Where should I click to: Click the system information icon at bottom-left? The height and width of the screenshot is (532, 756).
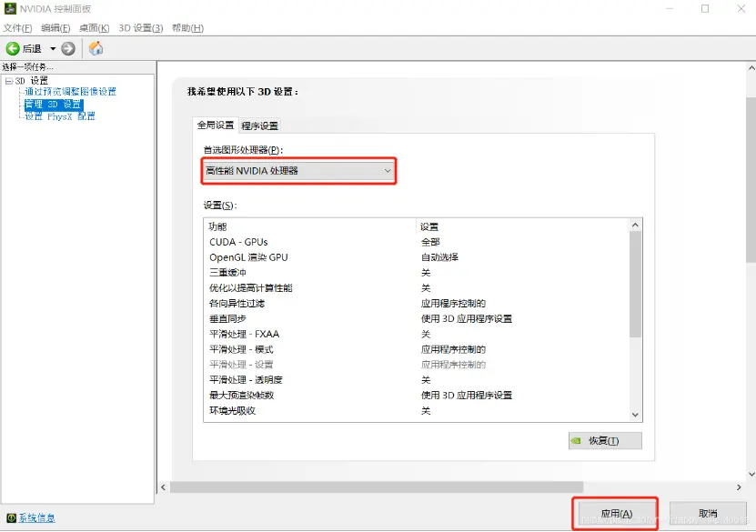pos(9,517)
